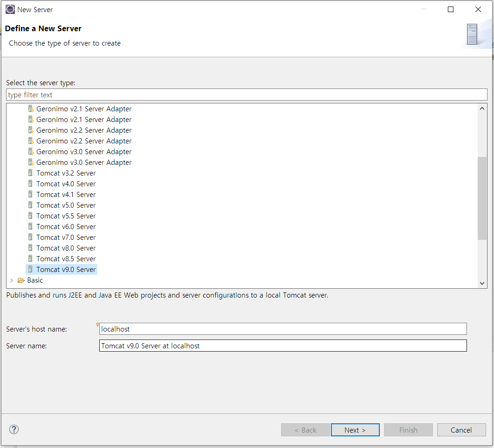
Task: Maximize the New Server window
Action: point(451,9)
